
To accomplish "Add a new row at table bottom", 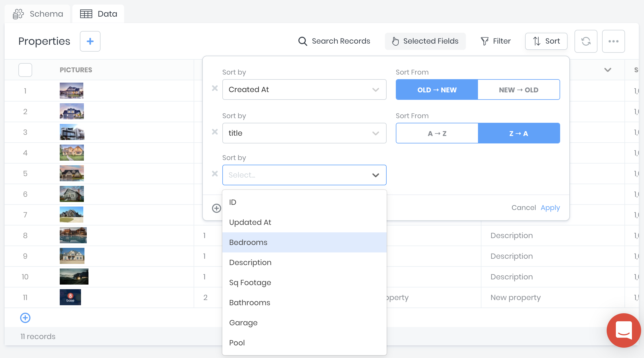I will [x=25, y=318].
